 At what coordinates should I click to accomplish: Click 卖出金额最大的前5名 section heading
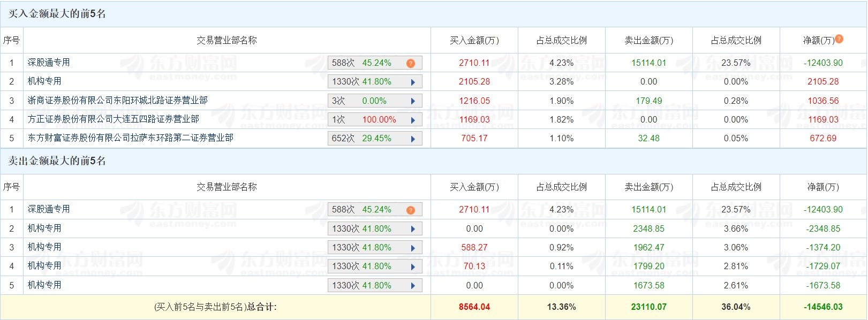(57, 161)
